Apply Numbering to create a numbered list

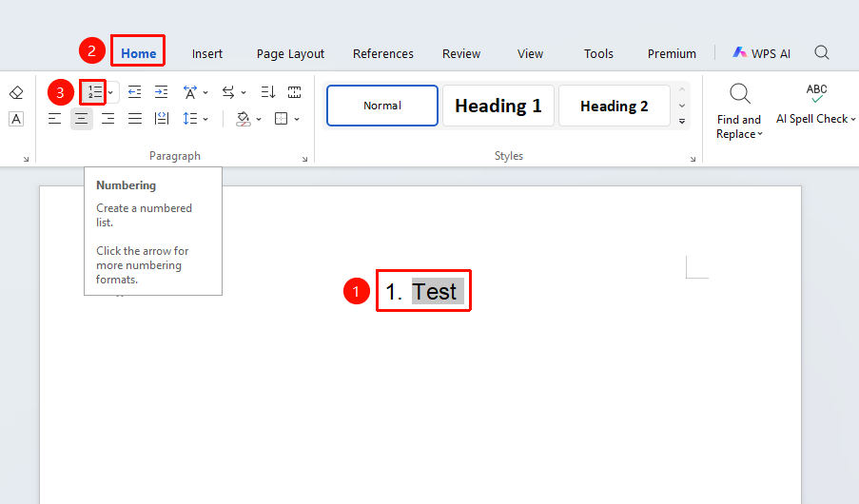[x=95, y=92]
